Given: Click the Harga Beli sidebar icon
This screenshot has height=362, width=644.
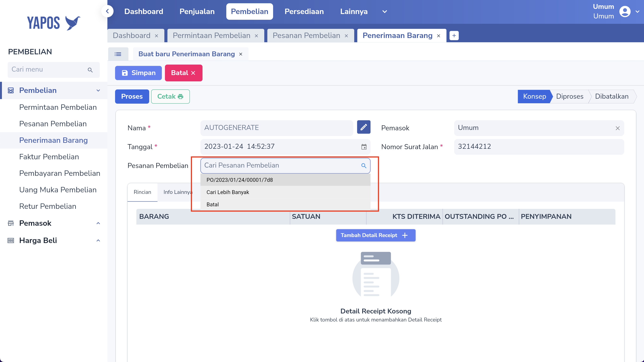Looking at the screenshot, I should click(x=11, y=241).
